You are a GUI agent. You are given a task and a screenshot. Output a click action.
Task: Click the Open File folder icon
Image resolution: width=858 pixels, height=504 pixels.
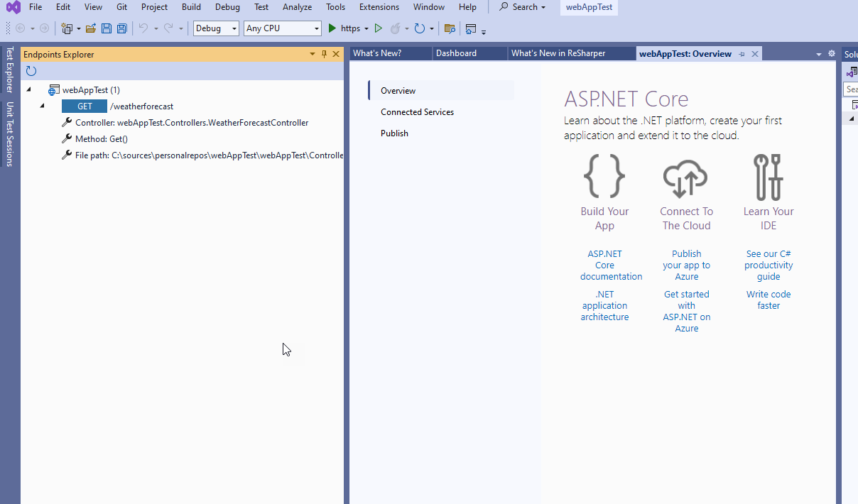point(91,28)
